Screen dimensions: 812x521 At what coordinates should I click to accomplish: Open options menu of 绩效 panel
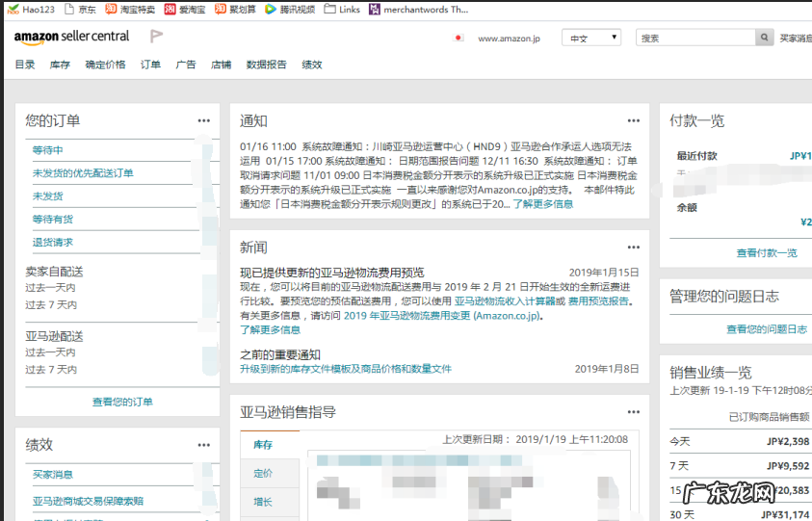coord(204,445)
